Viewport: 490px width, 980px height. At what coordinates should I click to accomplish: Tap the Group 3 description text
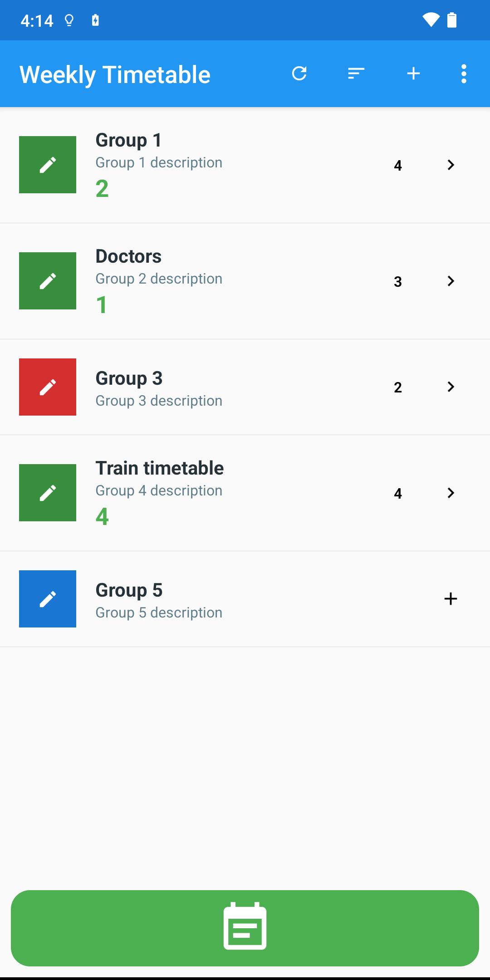pyautogui.click(x=159, y=401)
